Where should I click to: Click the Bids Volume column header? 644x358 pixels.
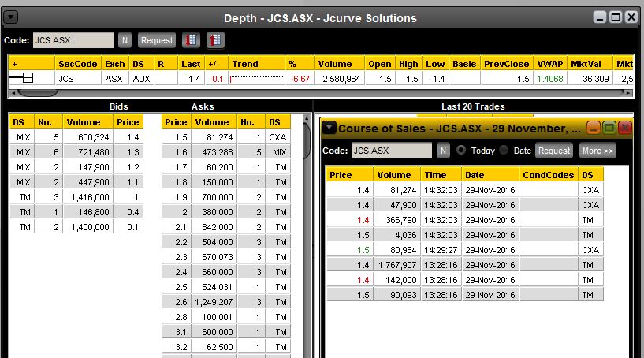[87, 122]
